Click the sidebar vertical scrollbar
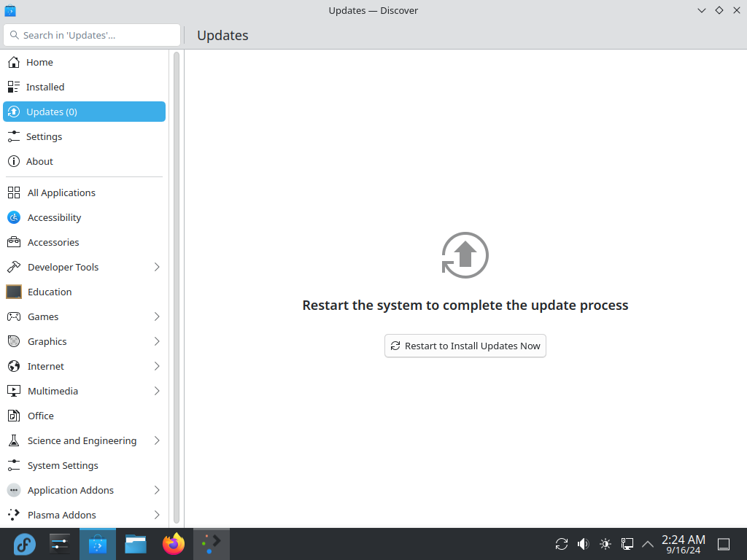The image size is (747, 560). point(177,288)
